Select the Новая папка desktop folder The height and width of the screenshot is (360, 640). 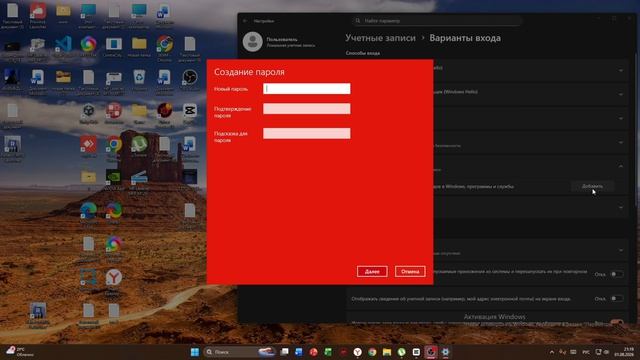click(139, 46)
